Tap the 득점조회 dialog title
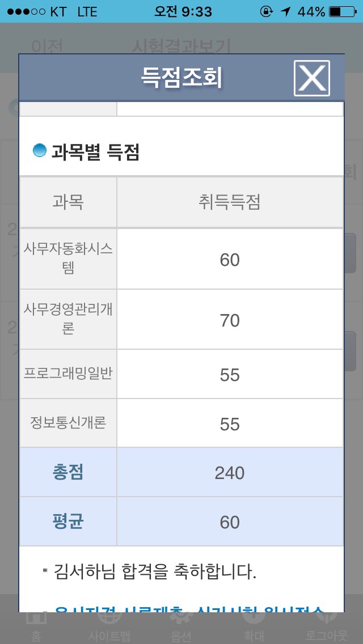Viewport: 363px width, 644px height. tap(181, 78)
